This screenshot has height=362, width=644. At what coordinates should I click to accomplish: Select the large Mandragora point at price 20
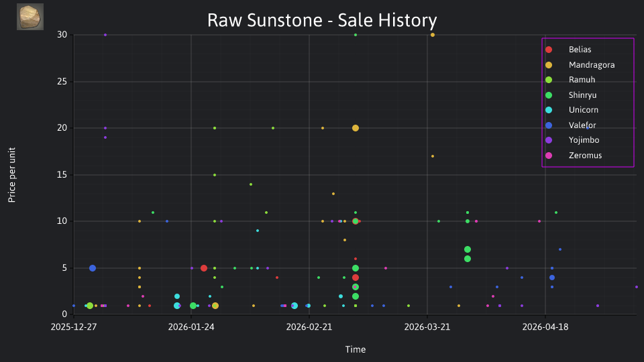tap(356, 128)
